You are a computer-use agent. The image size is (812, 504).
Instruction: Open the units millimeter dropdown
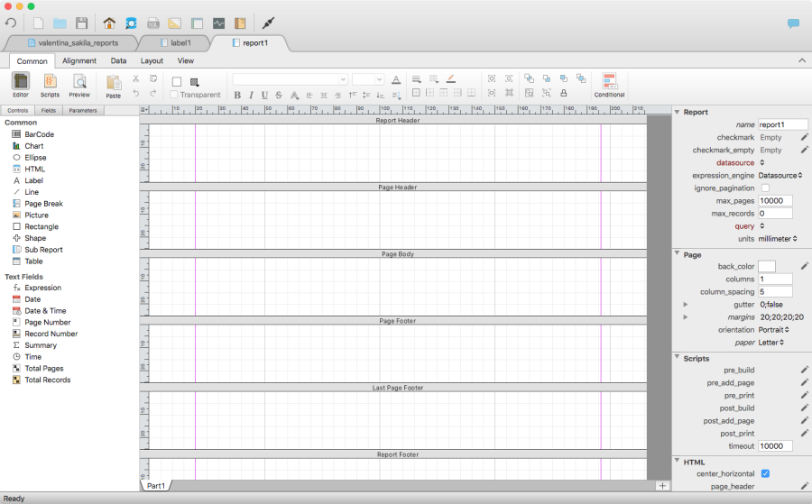[778, 239]
